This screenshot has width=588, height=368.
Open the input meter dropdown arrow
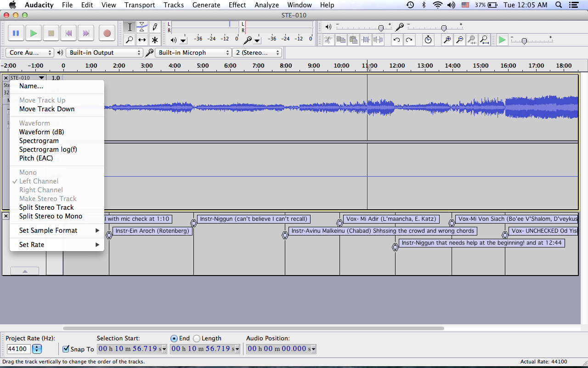tap(257, 40)
